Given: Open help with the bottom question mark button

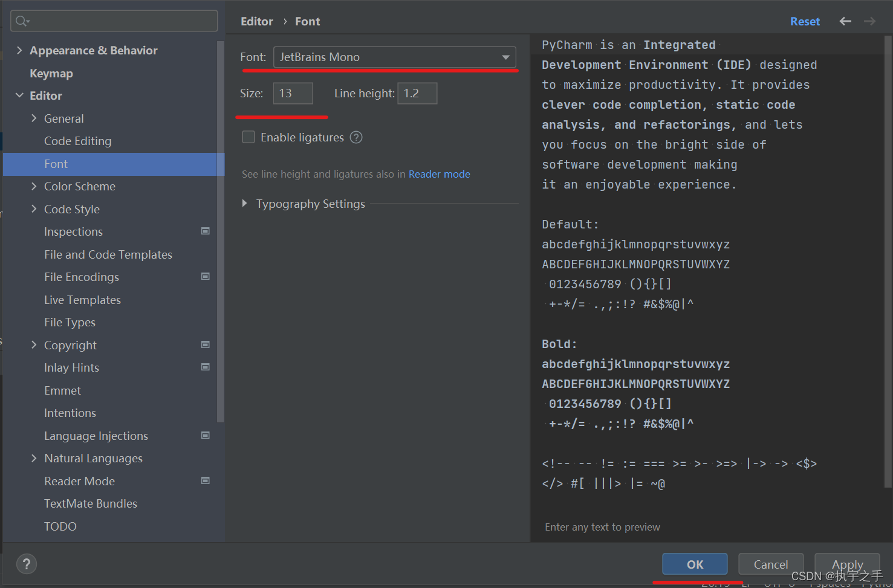Looking at the screenshot, I should pos(26,564).
